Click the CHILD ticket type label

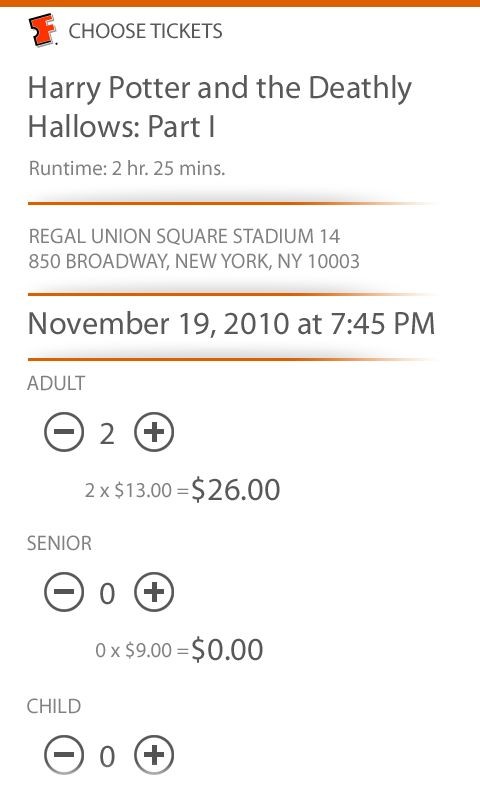54,706
